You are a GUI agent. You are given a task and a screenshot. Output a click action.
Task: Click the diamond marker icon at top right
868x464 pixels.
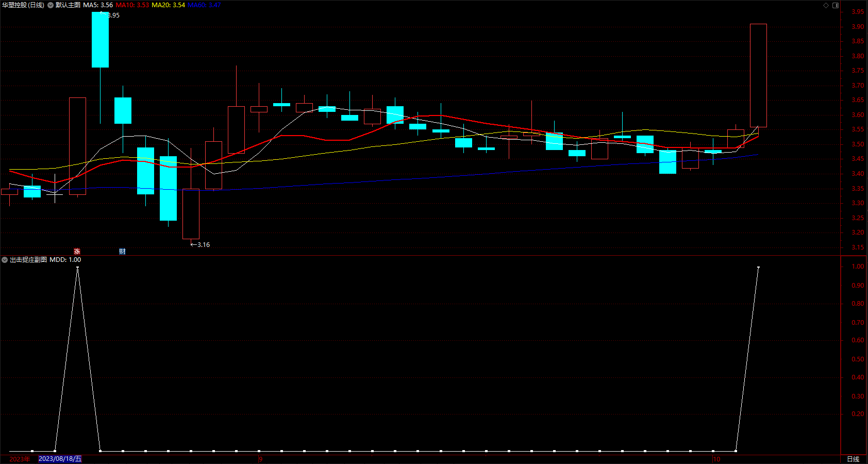coord(826,5)
